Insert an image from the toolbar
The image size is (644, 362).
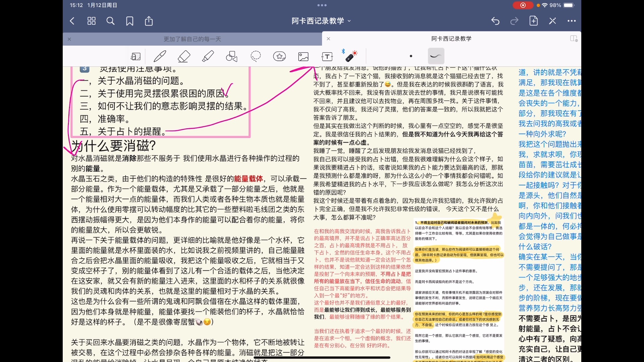point(303,56)
